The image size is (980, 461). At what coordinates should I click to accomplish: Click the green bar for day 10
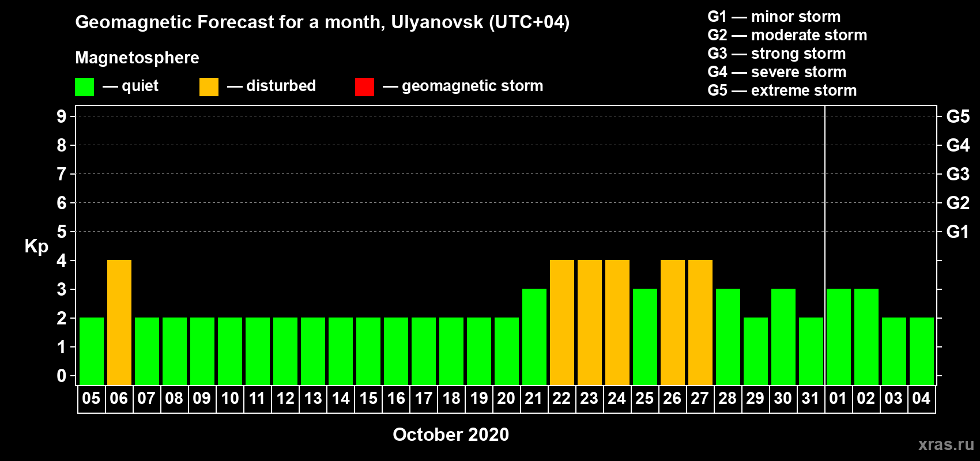coord(230,351)
